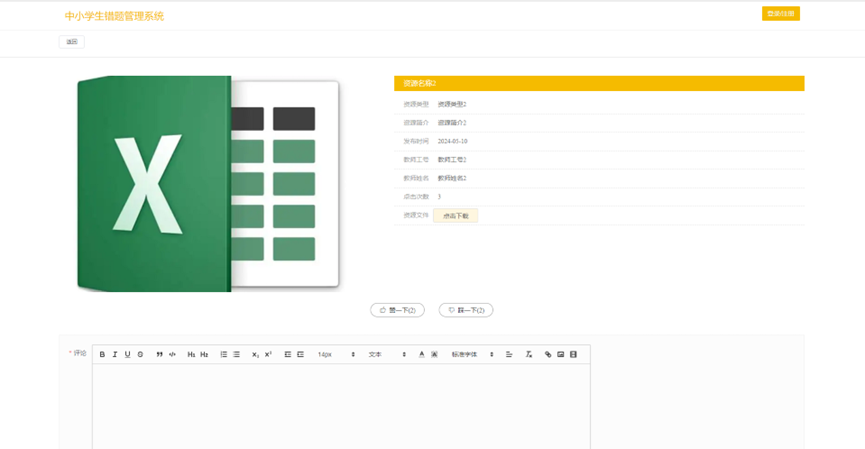The height and width of the screenshot is (449, 865).
Task: Insert a hyperlink in the comment
Action: point(548,354)
